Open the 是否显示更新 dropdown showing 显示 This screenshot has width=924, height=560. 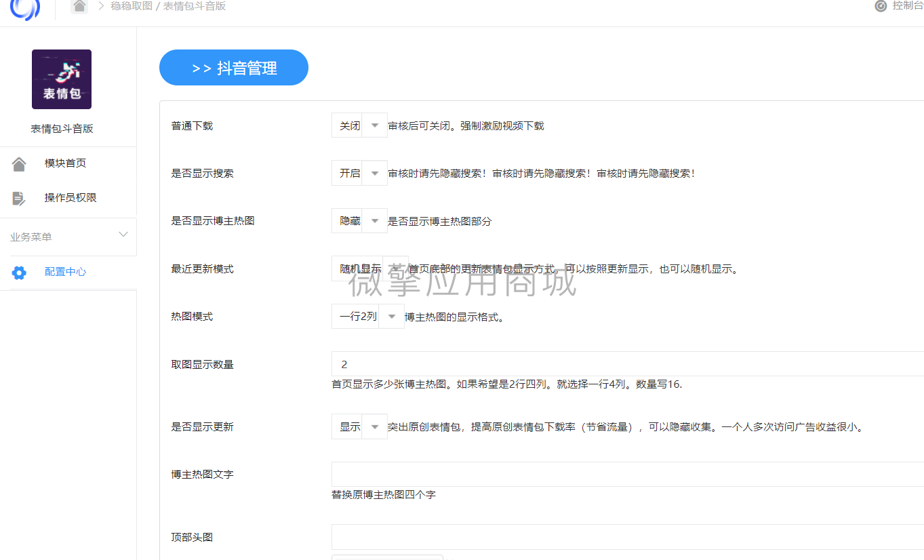[x=359, y=426]
